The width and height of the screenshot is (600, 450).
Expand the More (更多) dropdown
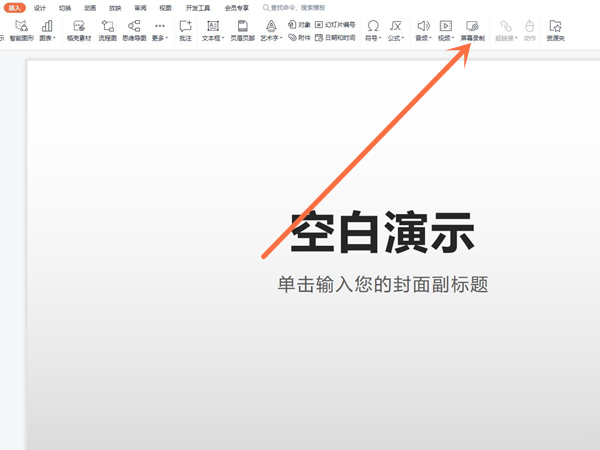160,37
